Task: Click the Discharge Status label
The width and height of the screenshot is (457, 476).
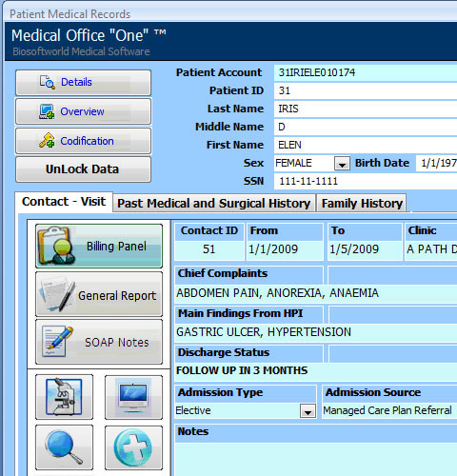Action: (224, 352)
